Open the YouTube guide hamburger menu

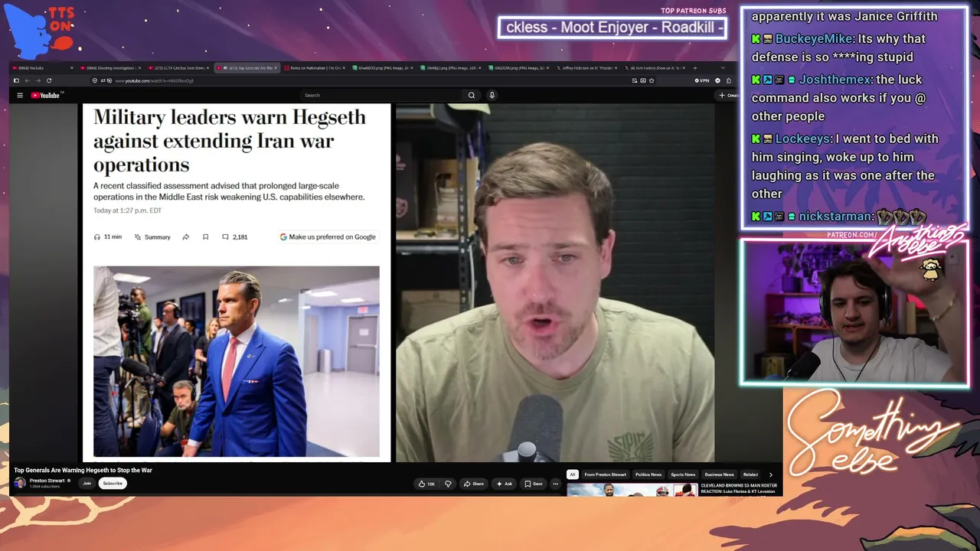pos(20,96)
